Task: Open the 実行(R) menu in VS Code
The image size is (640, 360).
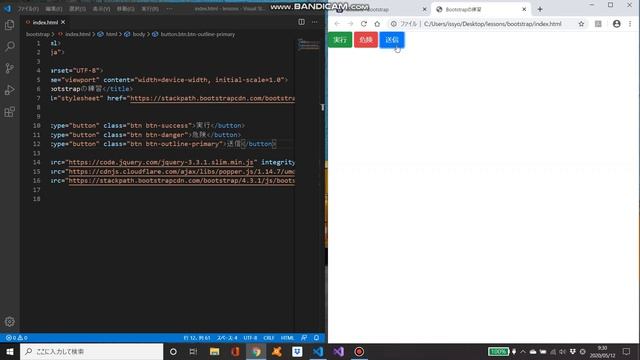Action: pyautogui.click(x=150, y=9)
